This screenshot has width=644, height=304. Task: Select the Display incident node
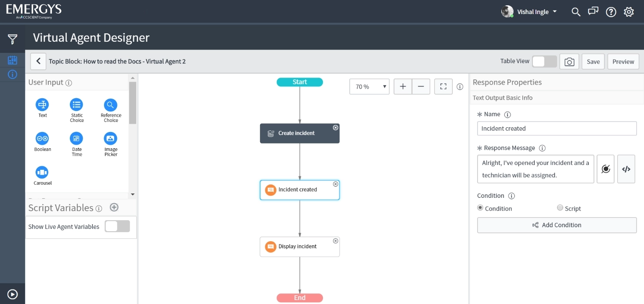[300, 247]
